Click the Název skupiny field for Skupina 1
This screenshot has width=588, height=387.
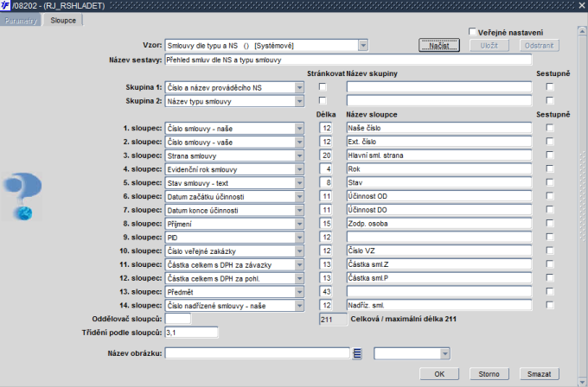pos(439,87)
